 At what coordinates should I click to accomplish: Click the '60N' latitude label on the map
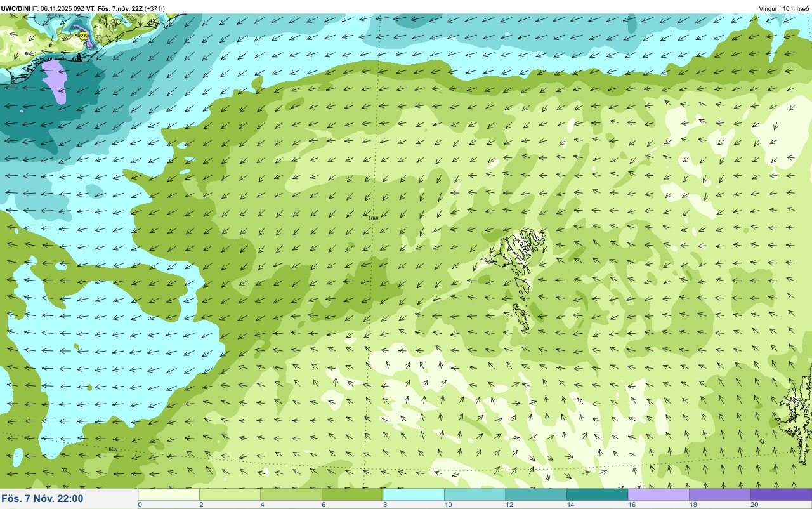pos(113,449)
